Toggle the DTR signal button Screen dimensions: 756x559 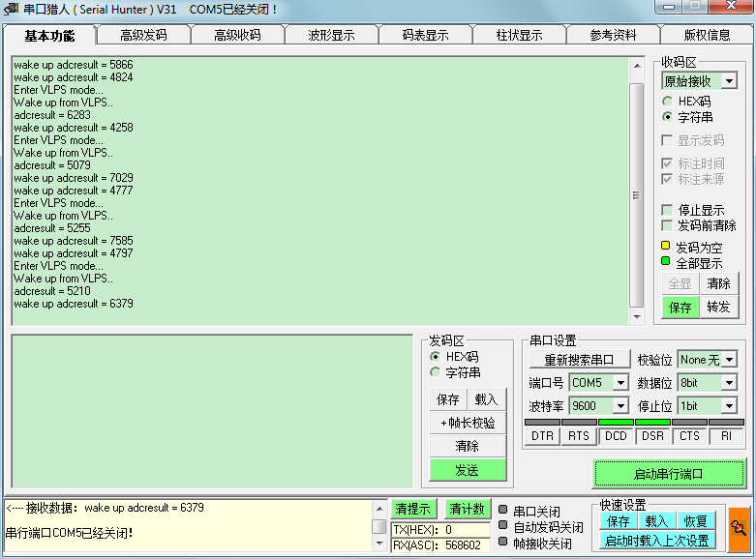[542, 435]
